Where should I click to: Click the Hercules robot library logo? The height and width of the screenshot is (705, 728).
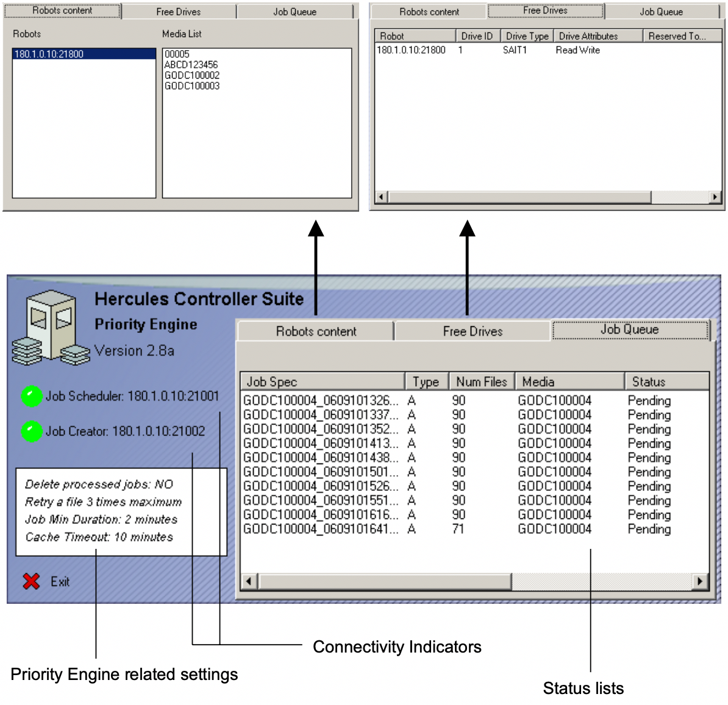[x=50, y=327]
